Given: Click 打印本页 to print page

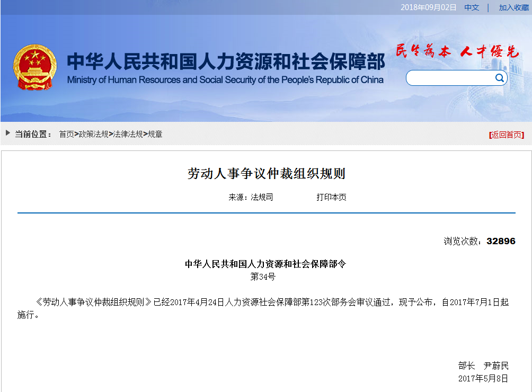Looking at the screenshot, I should [x=331, y=197].
